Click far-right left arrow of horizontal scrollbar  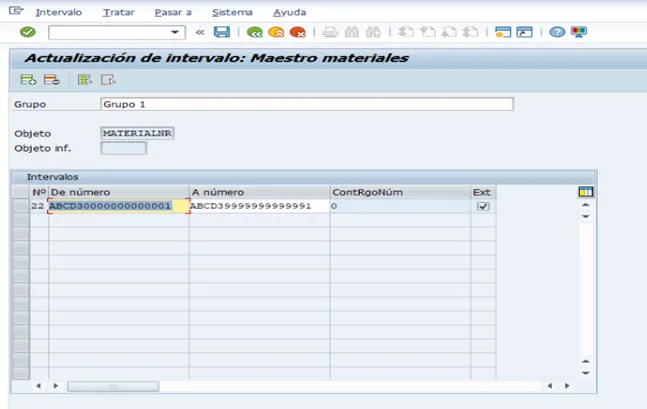[x=550, y=386]
